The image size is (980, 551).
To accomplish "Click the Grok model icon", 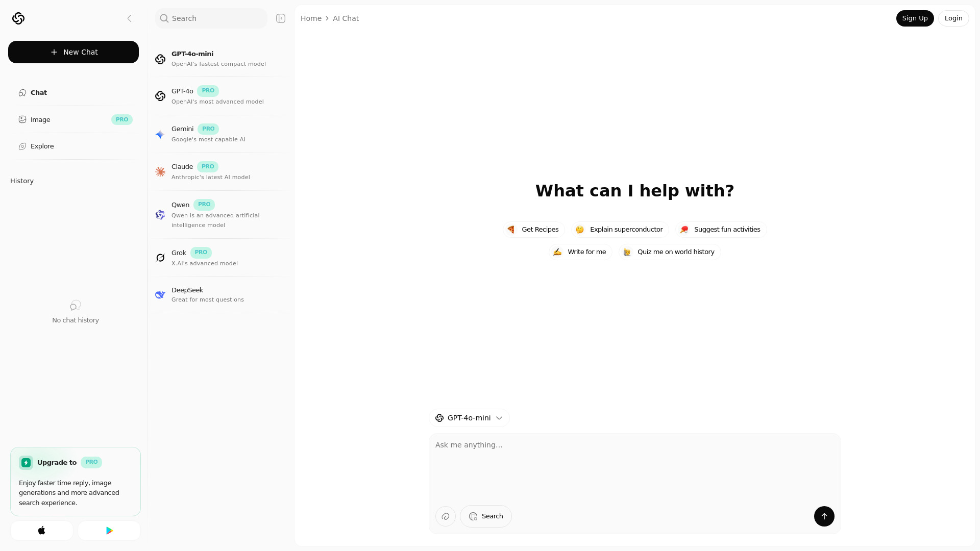I will tap(160, 258).
